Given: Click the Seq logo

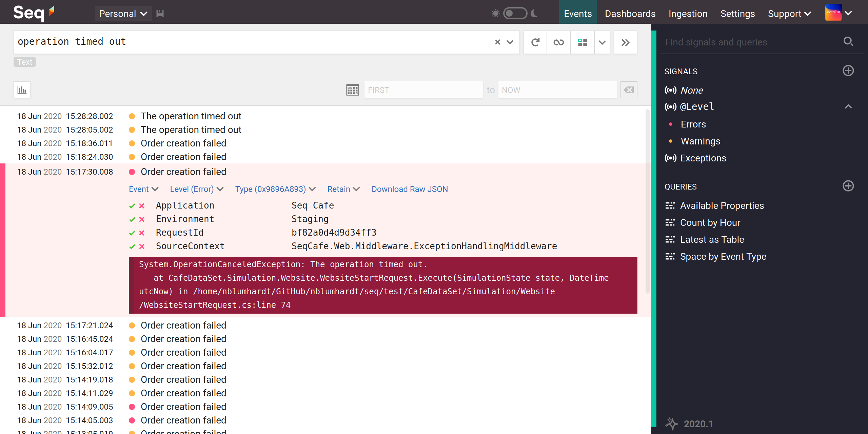Looking at the screenshot, I should coord(34,13).
